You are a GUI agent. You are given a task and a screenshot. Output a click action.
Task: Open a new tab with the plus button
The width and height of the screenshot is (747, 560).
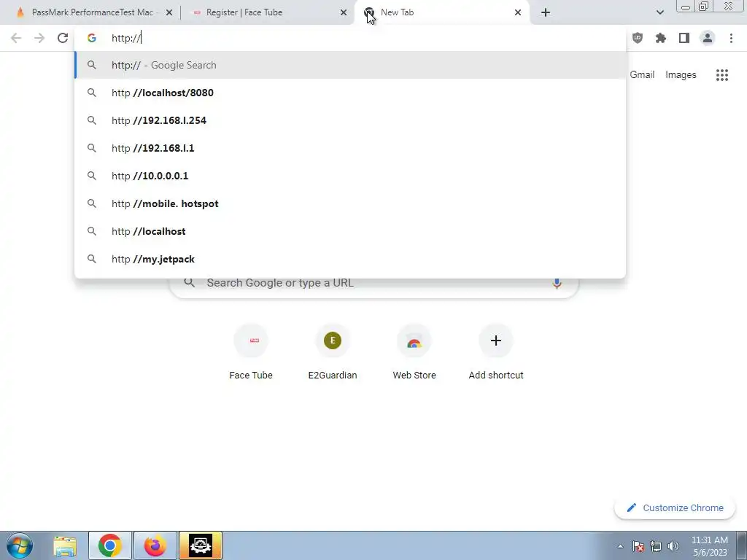(546, 12)
